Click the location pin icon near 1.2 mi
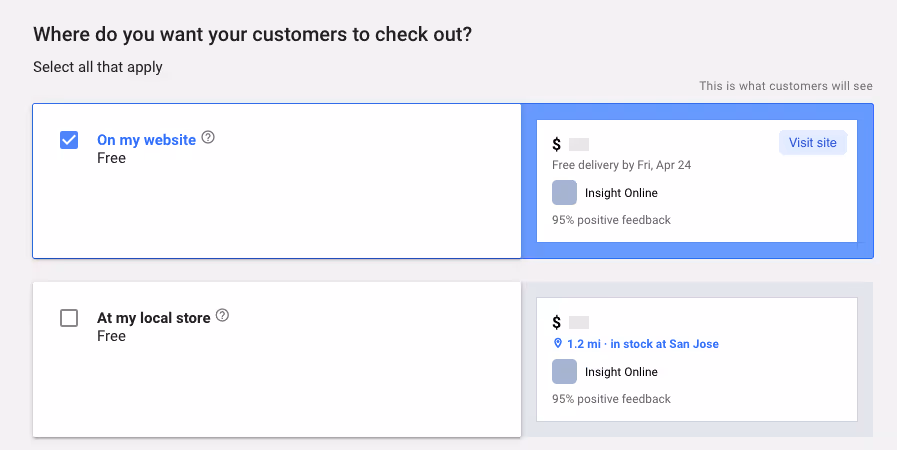 [557, 344]
